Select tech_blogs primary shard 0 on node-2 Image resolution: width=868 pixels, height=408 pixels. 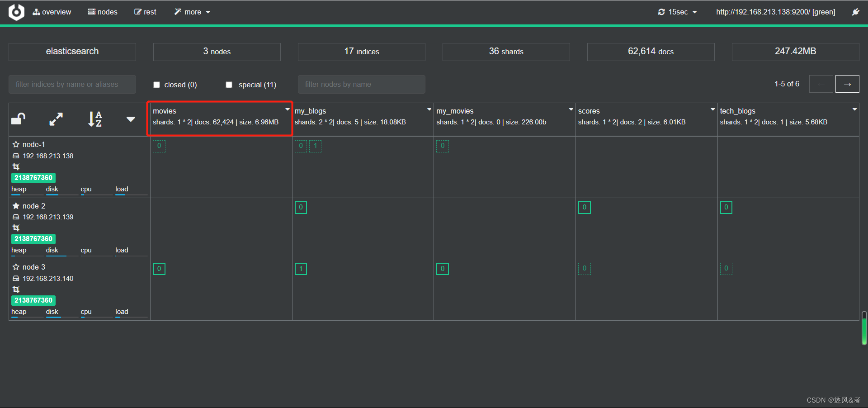pos(726,208)
